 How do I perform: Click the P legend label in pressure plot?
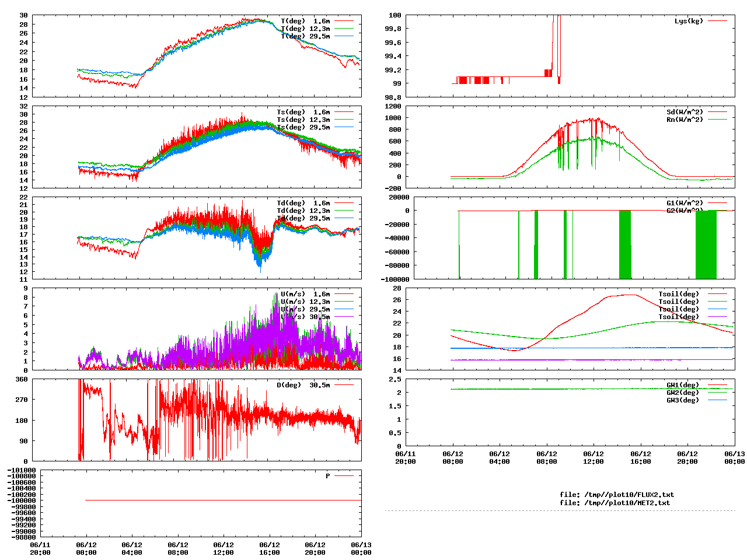(x=328, y=476)
